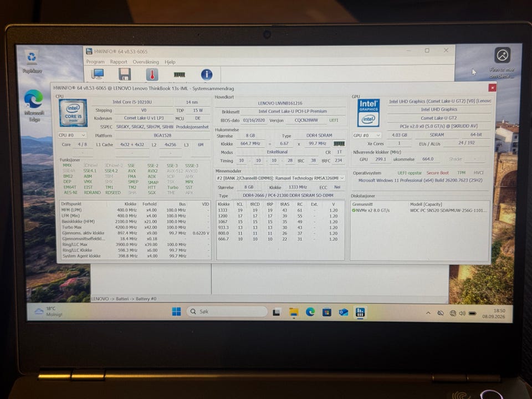Click the BIOS date 03/16/2020 field
This screenshot has width=532, height=399.
point(254,120)
